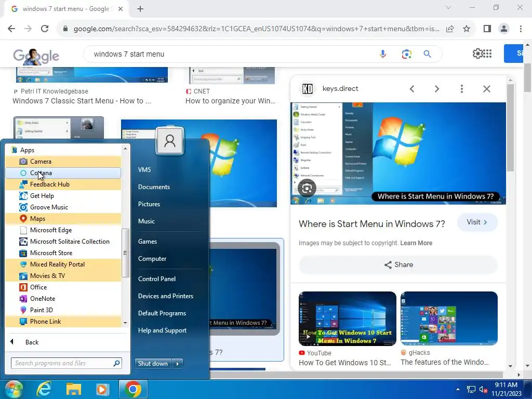
Task: Visit the keys.direct page
Action: 477,222
